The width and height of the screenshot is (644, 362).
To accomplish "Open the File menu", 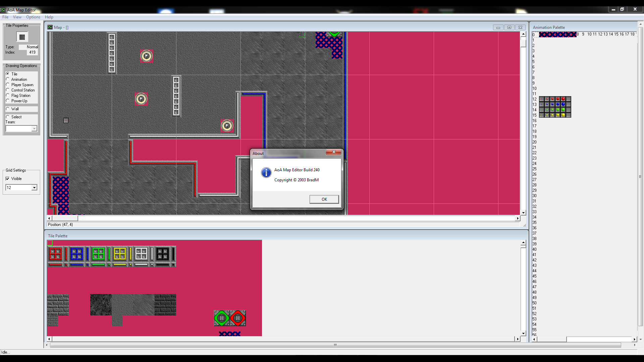I will tap(5, 17).
